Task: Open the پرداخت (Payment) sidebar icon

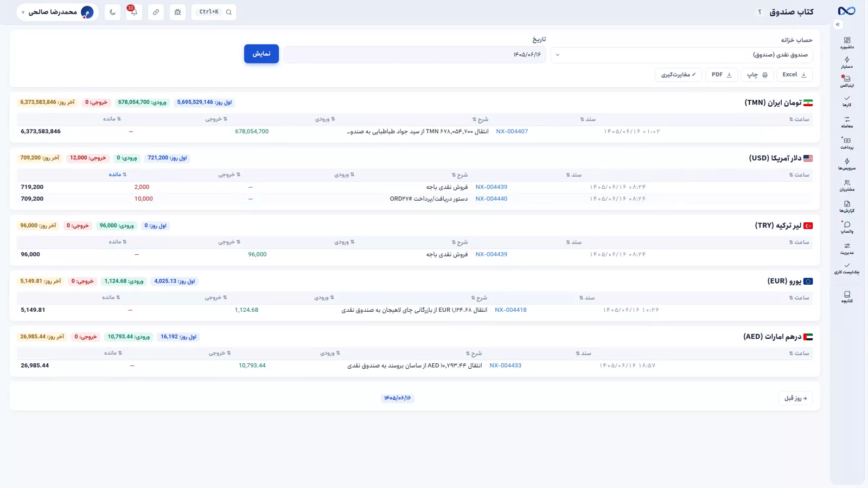Action: pos(847,143)
